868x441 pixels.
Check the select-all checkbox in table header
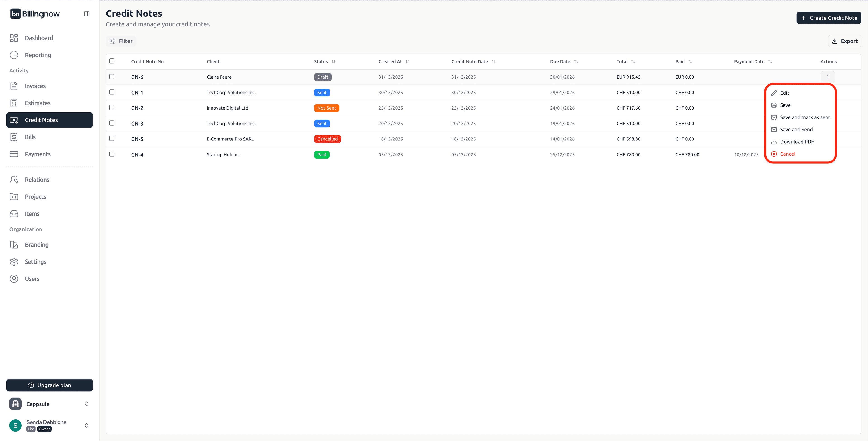pyautogui.click(x=112, y=61)
